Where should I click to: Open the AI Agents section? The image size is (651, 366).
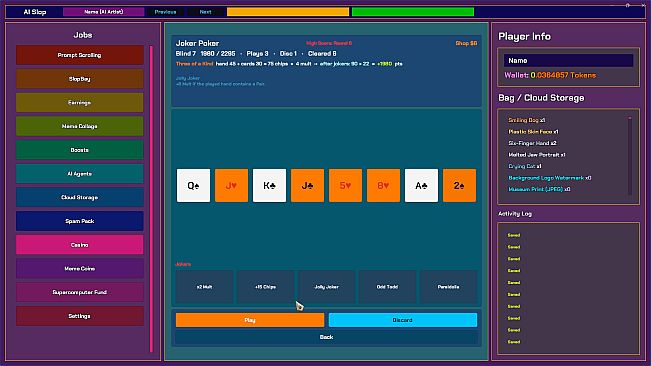(x=80, y=173)
